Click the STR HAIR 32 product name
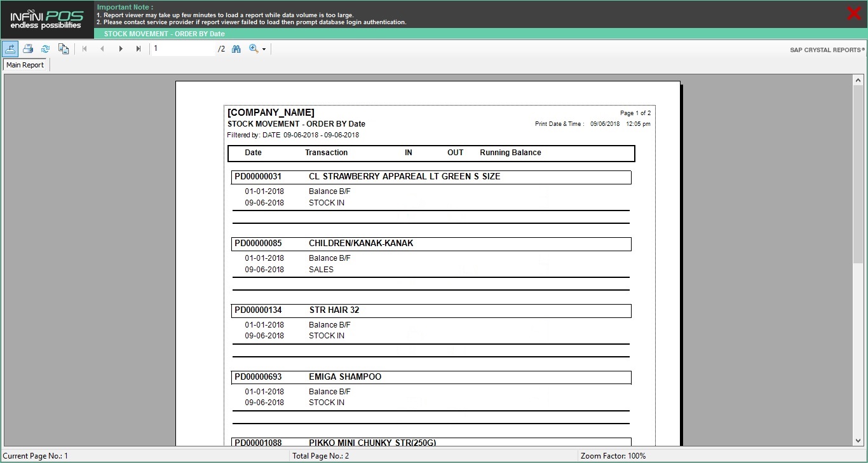Screen dimensions: 868x463 click(334, 310)
